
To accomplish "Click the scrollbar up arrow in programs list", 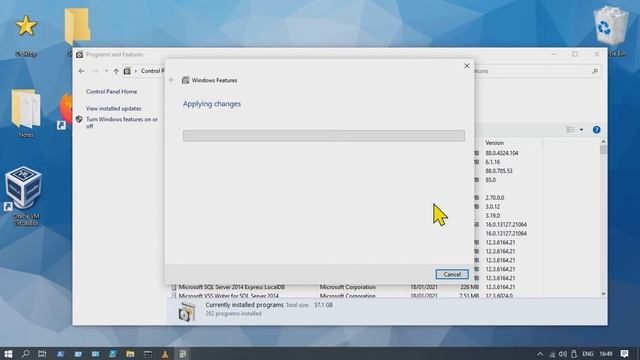I will (603, 141).
